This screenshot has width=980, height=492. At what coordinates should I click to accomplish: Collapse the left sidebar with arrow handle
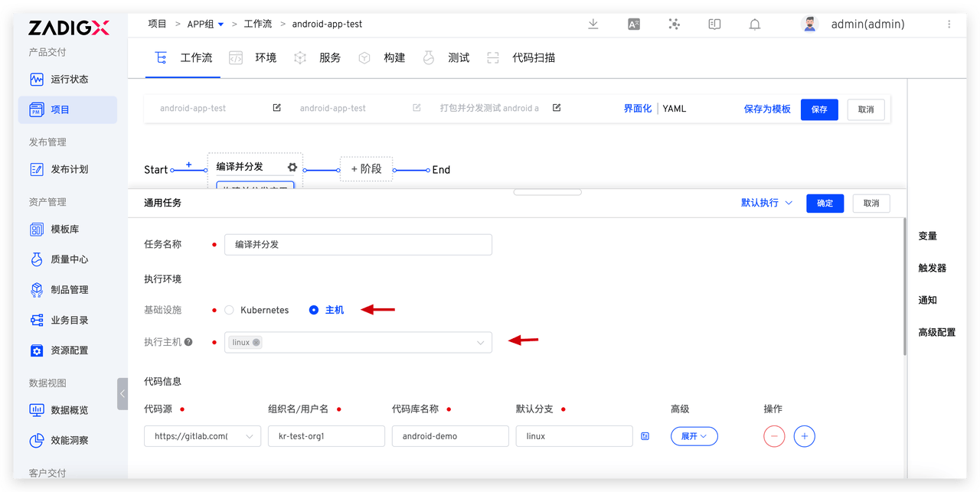point(122,394)
